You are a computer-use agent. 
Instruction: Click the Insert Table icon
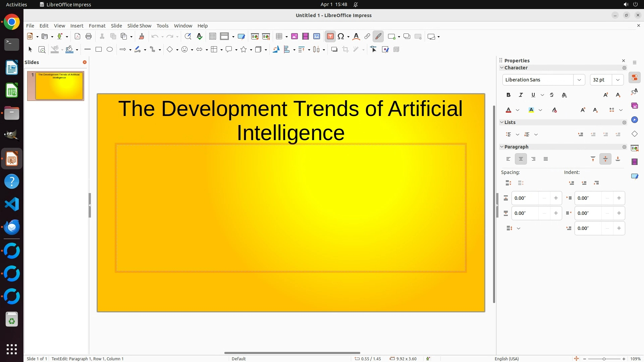pyautogui.click(x=279, y=37)
